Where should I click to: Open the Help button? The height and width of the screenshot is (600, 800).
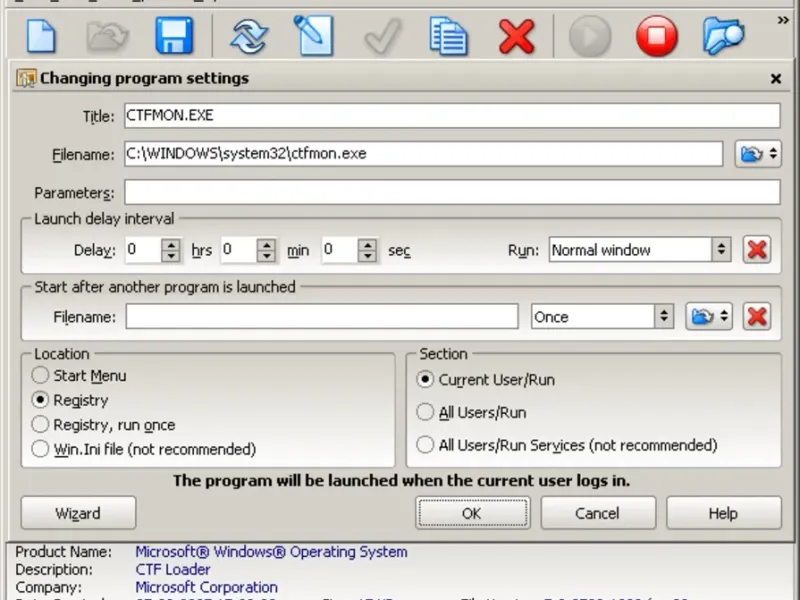tap(723, 513)
